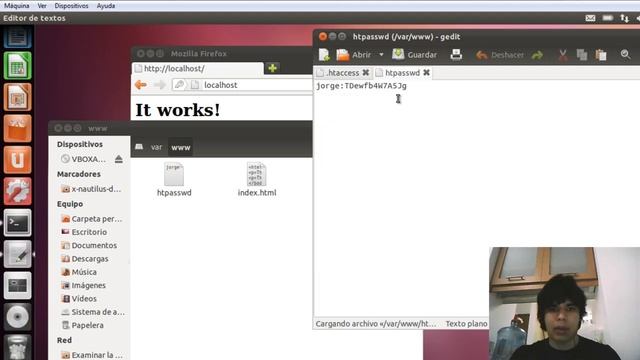Expand the Abrir recent files dropdown arrow
This screenshot has height=360, width=640.
pos(381,55)
